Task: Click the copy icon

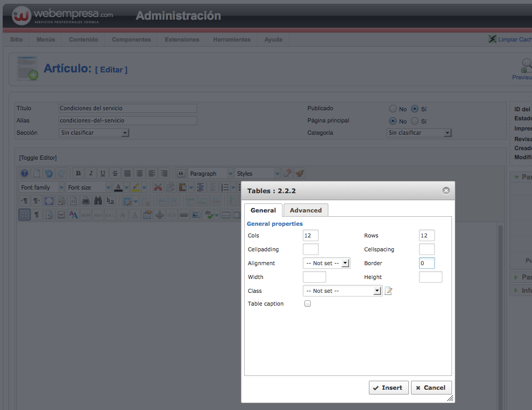Action: click(171, 187)
